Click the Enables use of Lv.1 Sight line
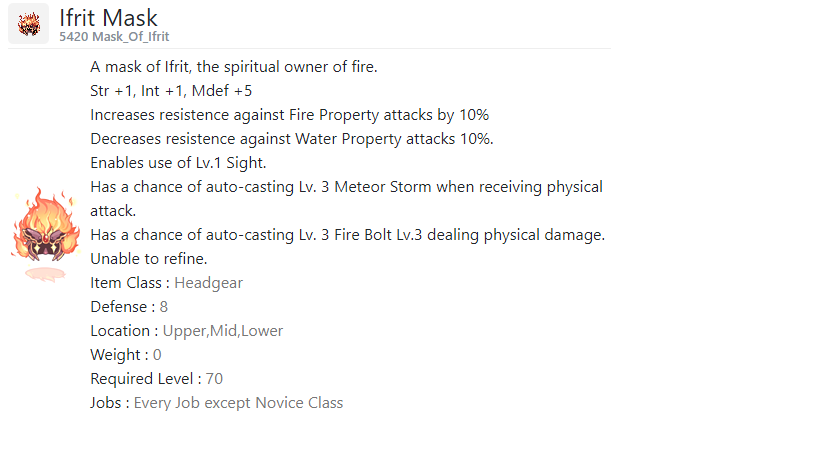The height and width of the screenshot is (460, 819). pyautogui.click(x=178, y=163)
